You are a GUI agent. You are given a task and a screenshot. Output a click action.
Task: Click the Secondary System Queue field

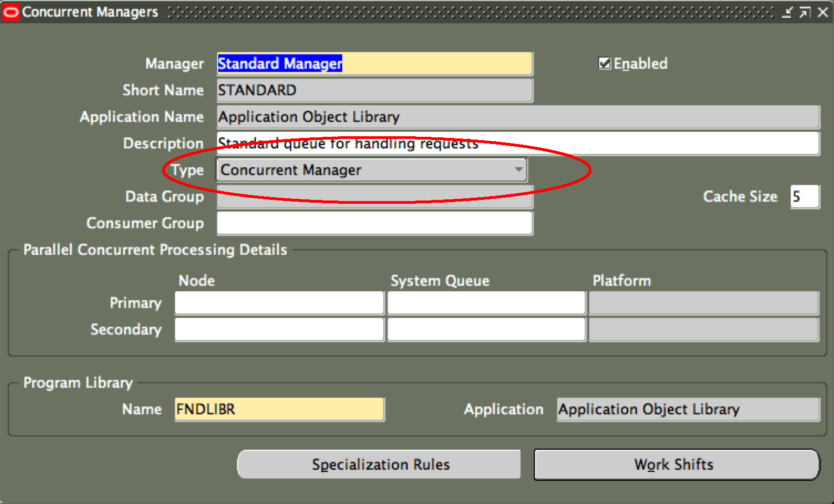point(486,330)
